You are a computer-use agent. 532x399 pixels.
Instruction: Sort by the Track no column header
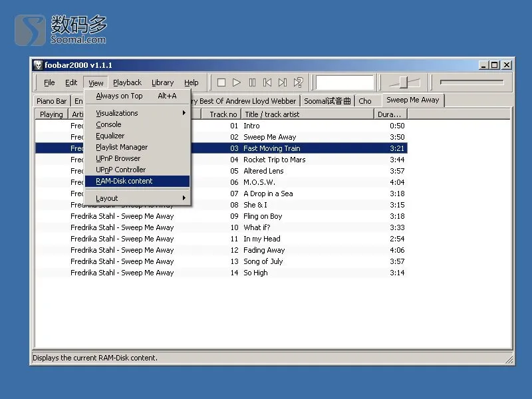point(221,114)
